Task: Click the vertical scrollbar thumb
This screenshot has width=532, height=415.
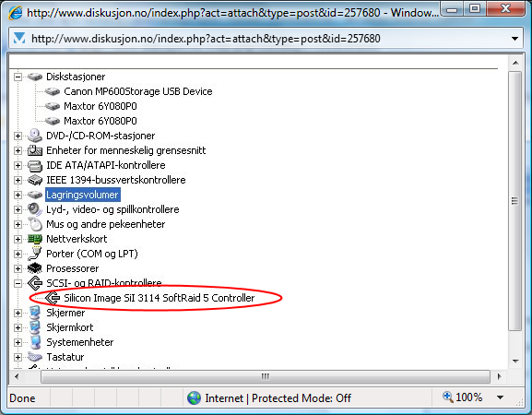Action: 515,201
